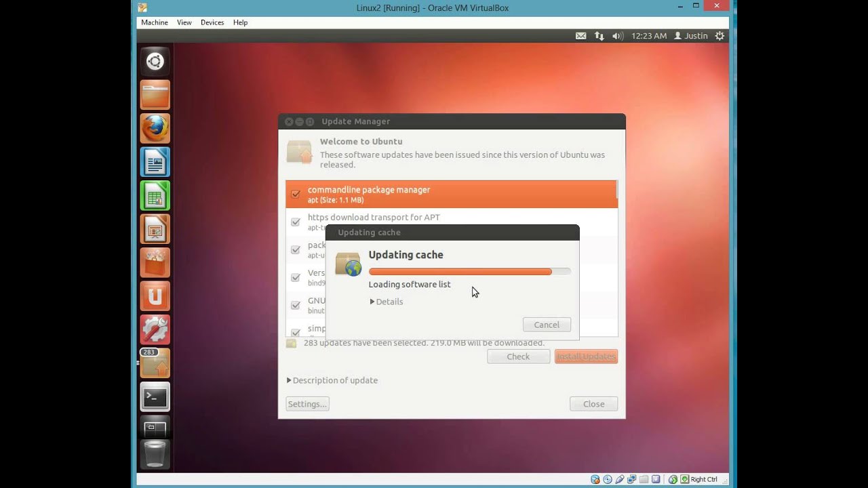Click the VirtualBox network adapters status icon
This screenshot has height=488, width=868.
(631, 479)
